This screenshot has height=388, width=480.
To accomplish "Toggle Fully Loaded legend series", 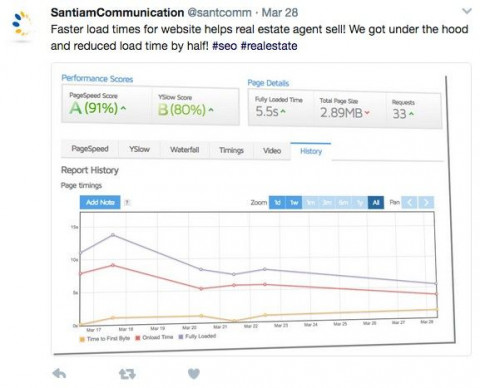I will 197,336.
